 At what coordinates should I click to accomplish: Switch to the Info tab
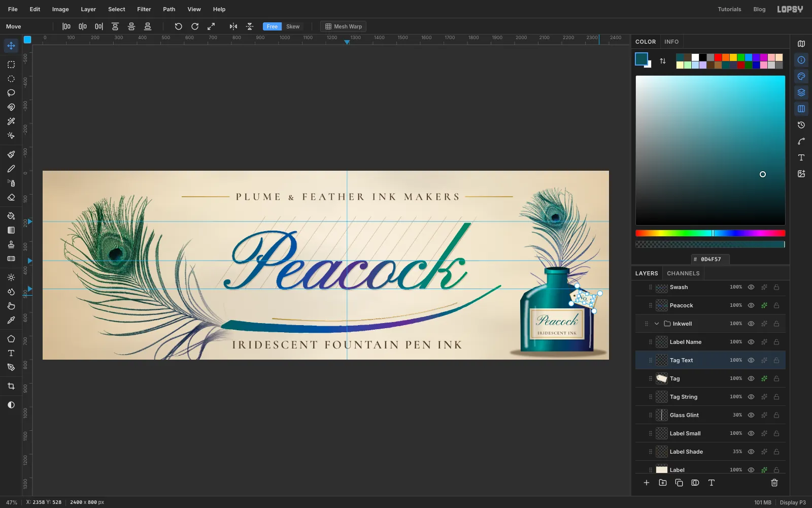coord(671,42)
